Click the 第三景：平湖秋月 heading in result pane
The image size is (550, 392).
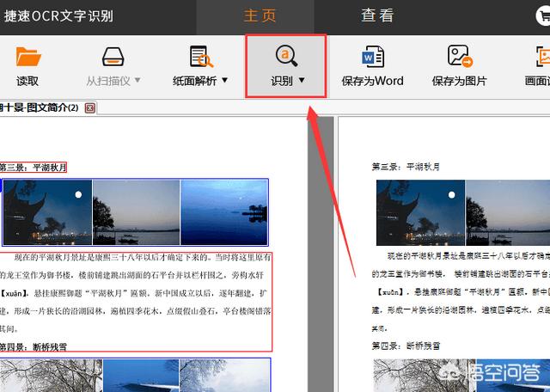coord(406,167)
